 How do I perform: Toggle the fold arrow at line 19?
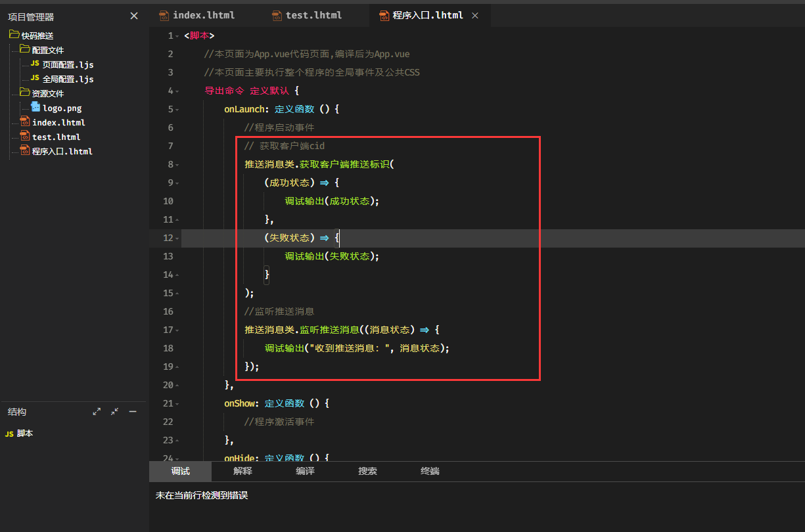click(x=177, y=366)
